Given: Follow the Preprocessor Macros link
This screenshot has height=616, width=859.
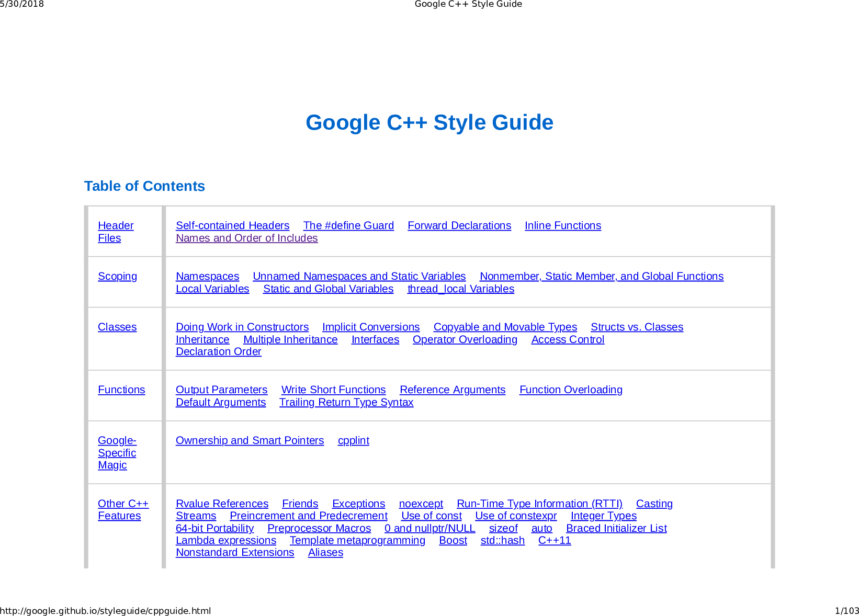Looking at the screenshot, I should (319, 528).
